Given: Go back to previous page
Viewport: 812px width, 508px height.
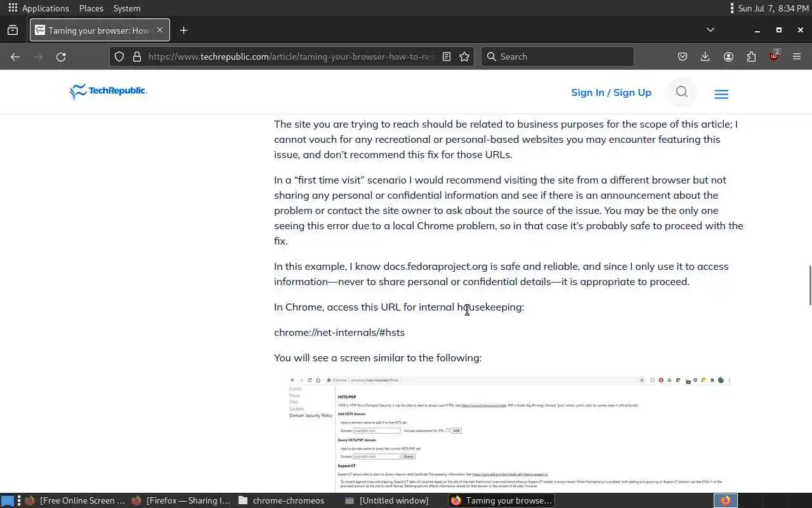Looking at the screenshot, I should click(15, 57).
